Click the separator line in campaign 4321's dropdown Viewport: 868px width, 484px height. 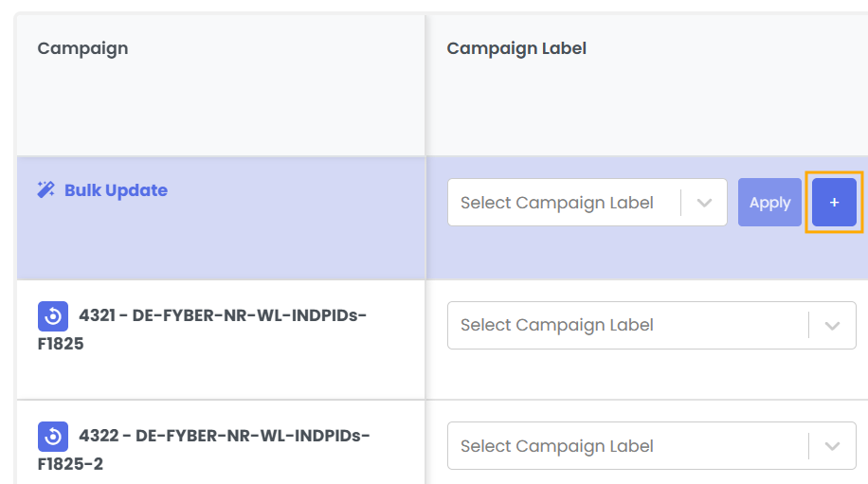pyautogui.click(x=809, y=325)
